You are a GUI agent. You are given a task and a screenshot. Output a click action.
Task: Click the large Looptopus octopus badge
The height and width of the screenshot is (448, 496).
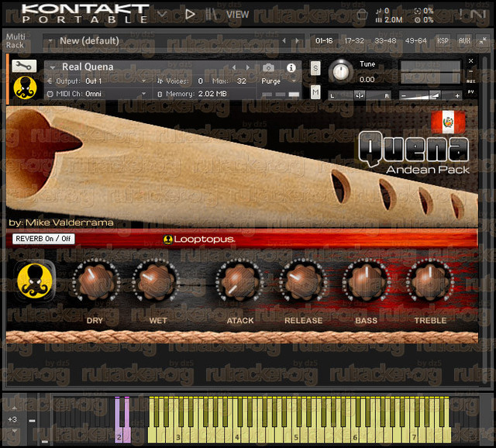pyautogui.click(x=35, y=281)
